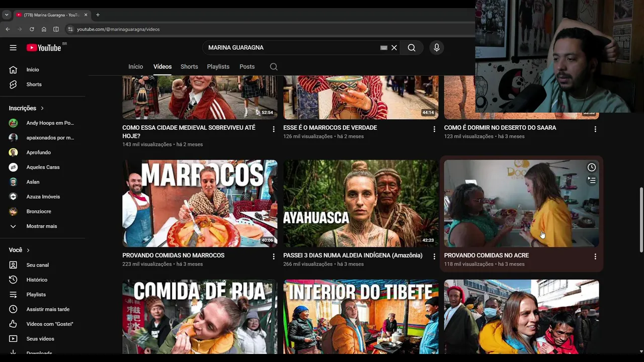This screenshot has width=644, height=362.
Task: Add PROVANDO COMIDAS NO ACRE to queue
Action: 592,180
